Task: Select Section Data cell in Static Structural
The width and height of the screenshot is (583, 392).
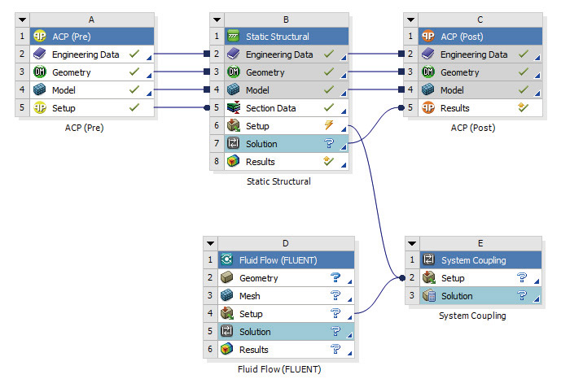Action: pos(287,107)
